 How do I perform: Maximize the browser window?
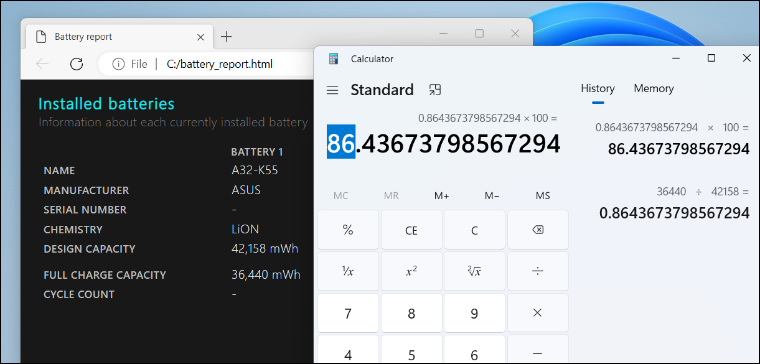point(479,33)
